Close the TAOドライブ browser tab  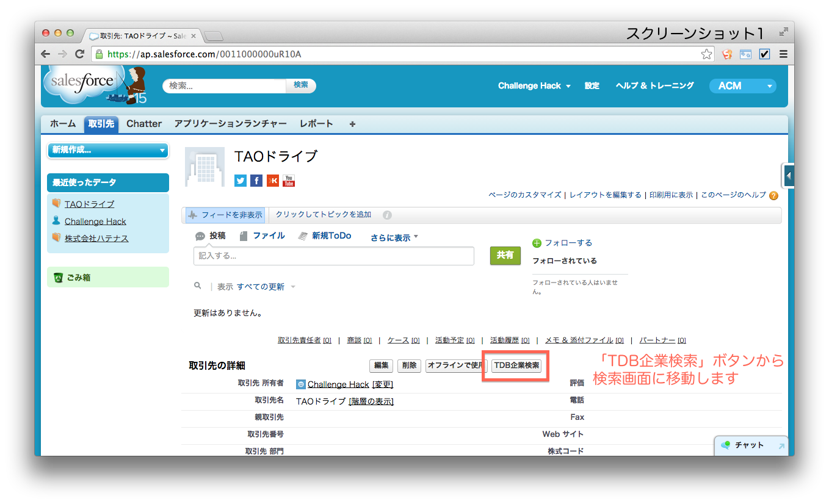coord(194,36)
